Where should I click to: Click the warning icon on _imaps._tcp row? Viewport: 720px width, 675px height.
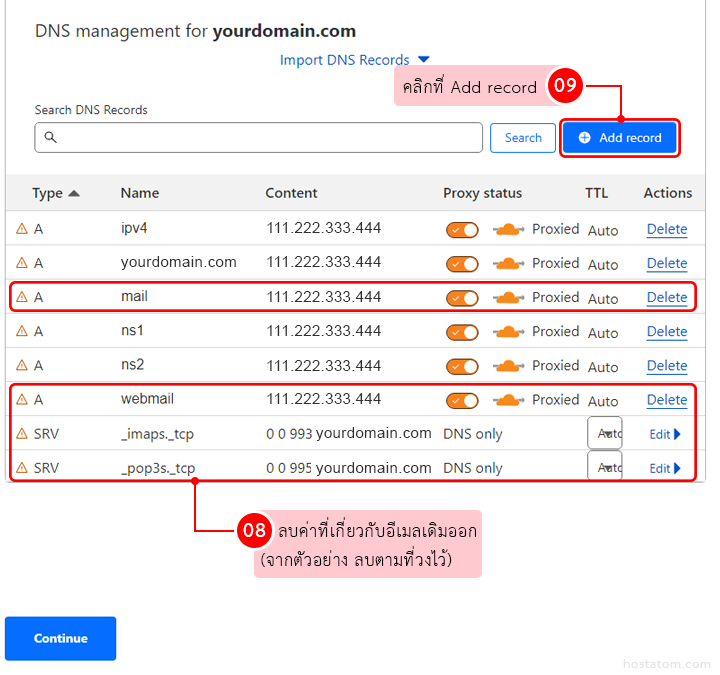[x=22, y=434]
